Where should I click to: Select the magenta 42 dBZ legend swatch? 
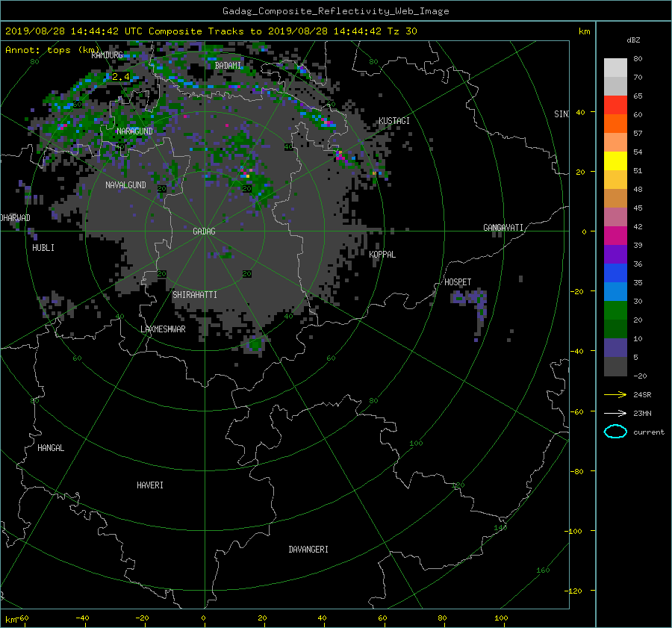[x=615, y=236]
